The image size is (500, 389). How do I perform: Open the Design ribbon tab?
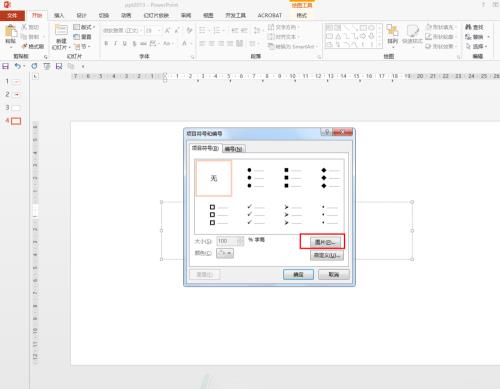pos(81,15)
